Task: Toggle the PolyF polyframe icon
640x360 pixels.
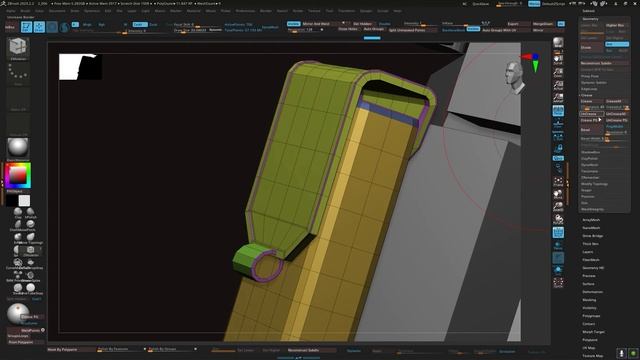Action: point(558,232)
